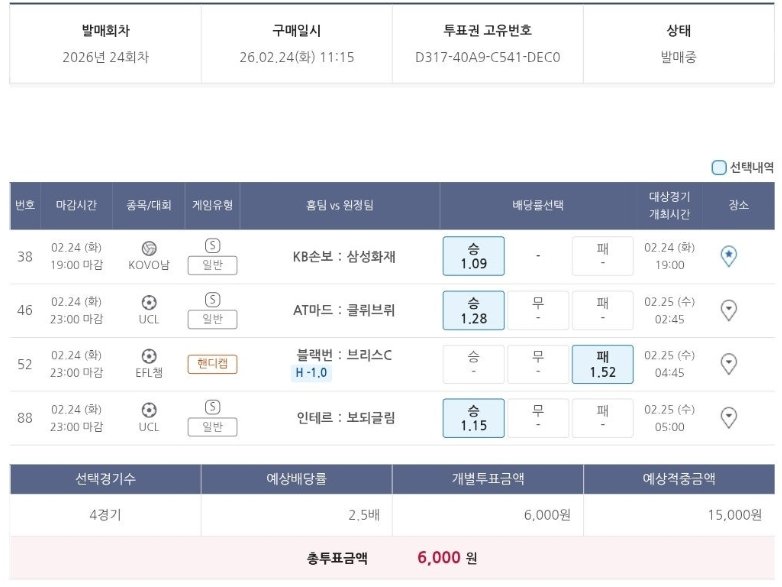Open venue location pin for AT마드 match
782x587 pixels.
pyautogui.click(x=729, y=310)
